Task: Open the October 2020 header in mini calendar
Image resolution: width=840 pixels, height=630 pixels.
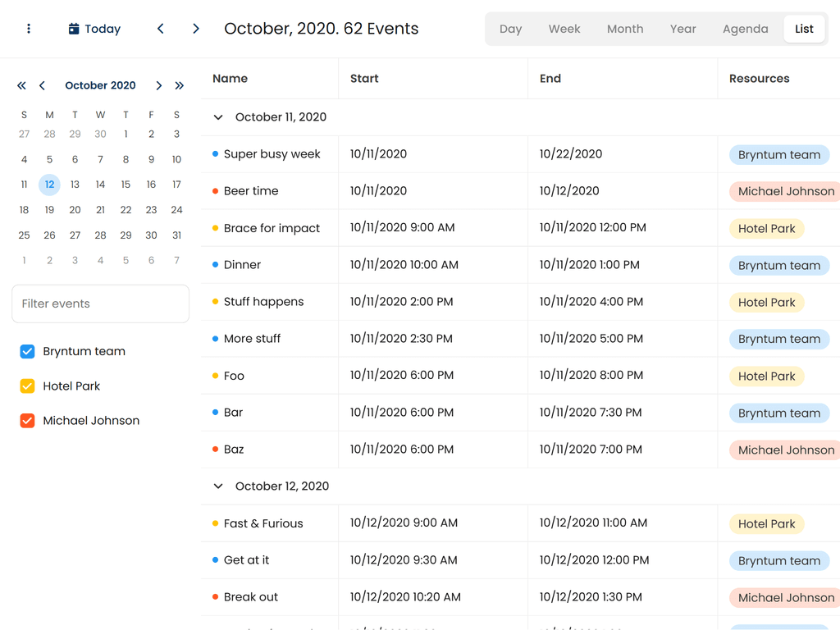Action: [x=100, y=85]
